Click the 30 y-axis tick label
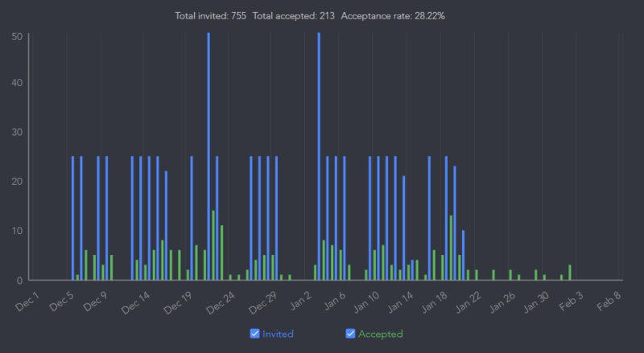The width and height of the screenshot is (644, 353). [17, 133]
